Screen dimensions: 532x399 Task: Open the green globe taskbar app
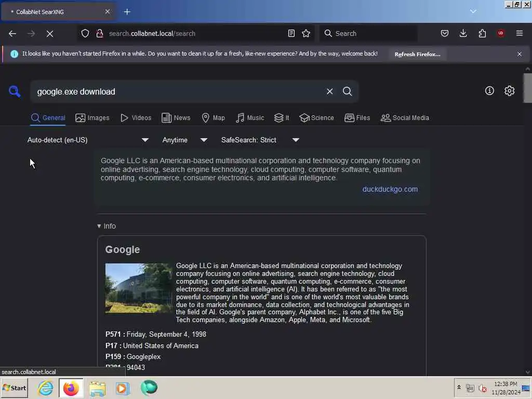(149, 388)
